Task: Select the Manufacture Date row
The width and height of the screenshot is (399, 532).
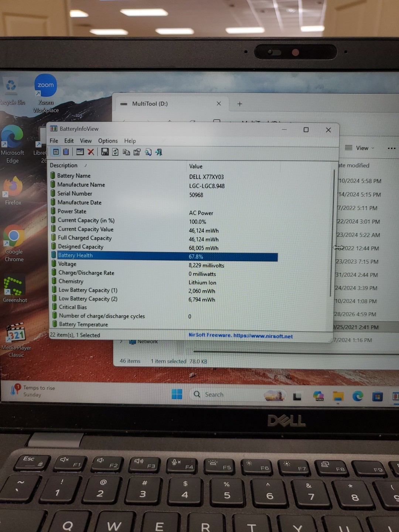Action: [164, 202]
